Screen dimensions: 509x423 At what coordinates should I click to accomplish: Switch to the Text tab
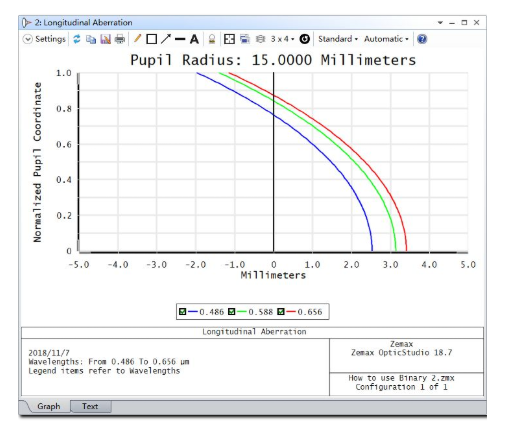tap(90, 406)
